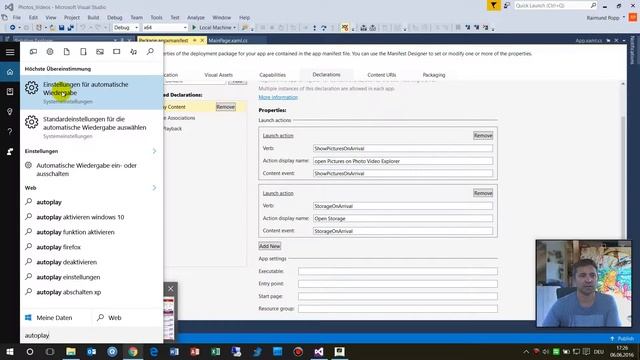Image resolution: width=640 pixels, height=360 pixels.
Task: Click the Start page input field
Action: click(x=398, y=296)
